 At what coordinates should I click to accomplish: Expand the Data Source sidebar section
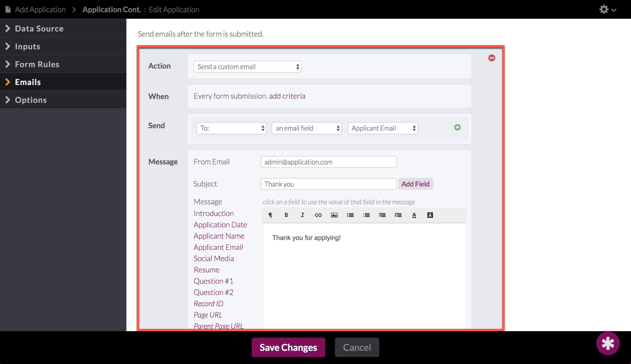point(39,29)
